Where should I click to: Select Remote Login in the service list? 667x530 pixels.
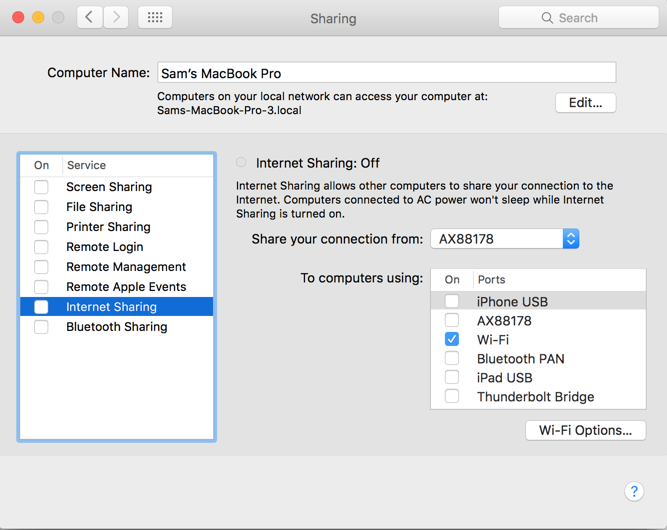pyautogui.click(x=105, y=247)
